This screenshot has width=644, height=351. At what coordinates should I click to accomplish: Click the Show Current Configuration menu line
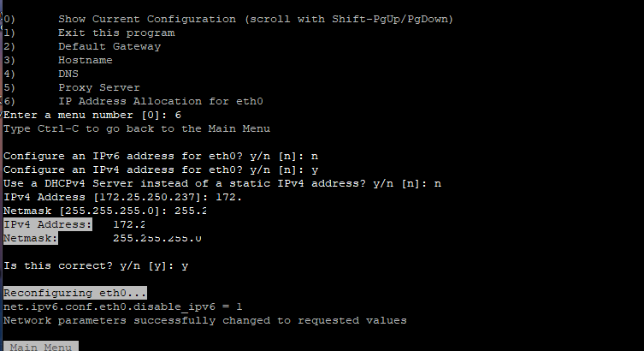tap(228, 20)
